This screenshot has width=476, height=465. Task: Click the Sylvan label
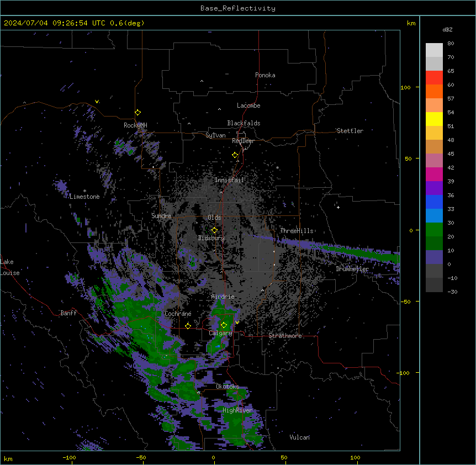[215, 135]
